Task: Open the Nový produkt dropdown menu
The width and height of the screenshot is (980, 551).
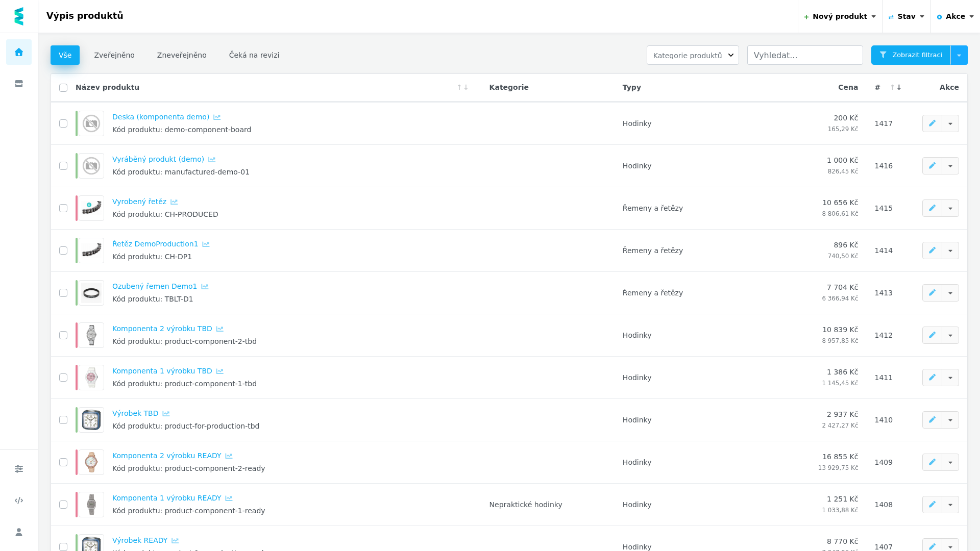Action: [840, 16]
